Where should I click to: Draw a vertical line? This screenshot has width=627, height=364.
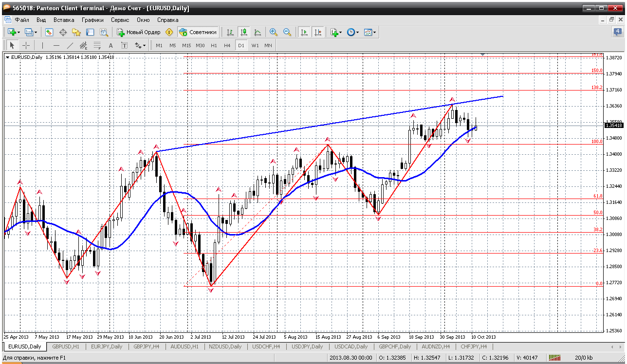click(43, 45)
